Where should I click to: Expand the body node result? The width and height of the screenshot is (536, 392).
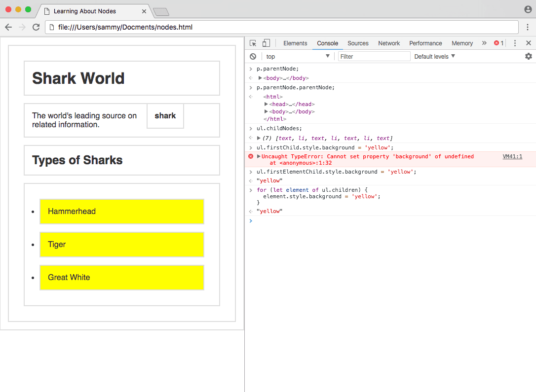260,78
